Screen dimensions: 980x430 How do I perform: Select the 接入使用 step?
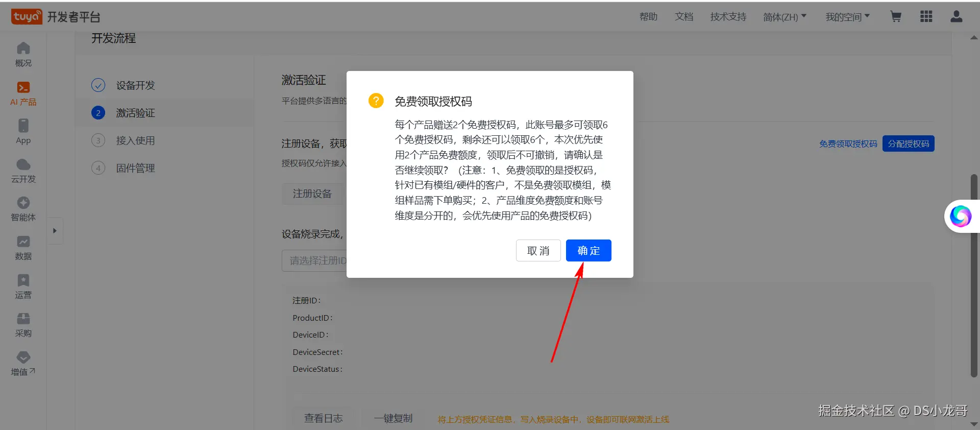click(x=164, y=140)
